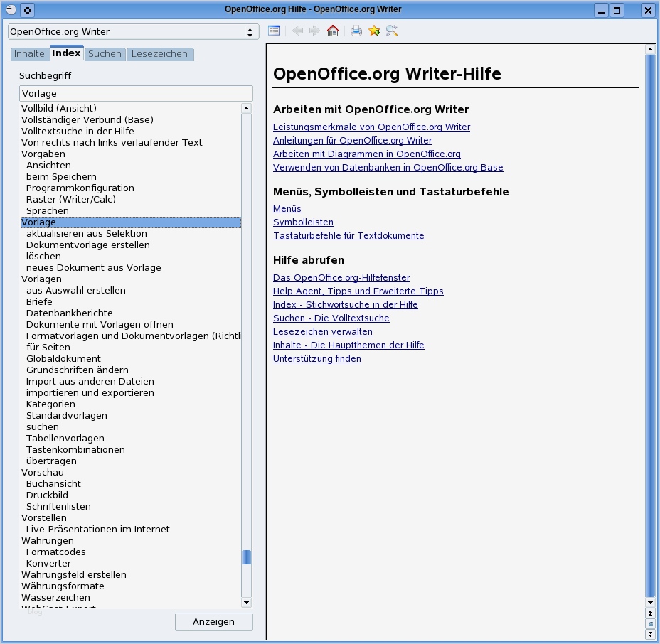Select index entry neues Dokument aus Vorlage
This screenshot has width=660, height=644.
pos(93,267)
